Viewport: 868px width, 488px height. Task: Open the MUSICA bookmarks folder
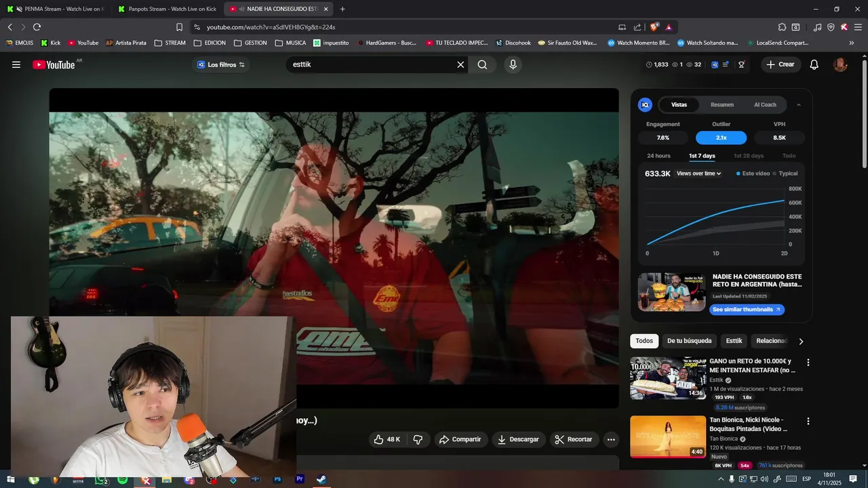290,43
